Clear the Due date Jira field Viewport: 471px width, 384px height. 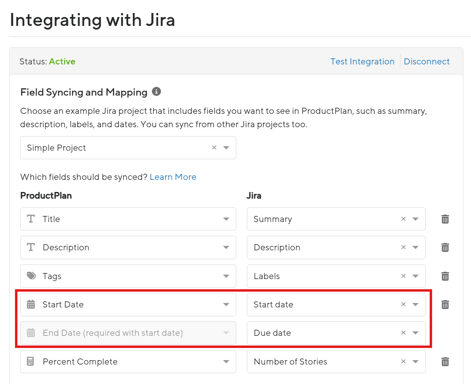[x=403, y=333]
